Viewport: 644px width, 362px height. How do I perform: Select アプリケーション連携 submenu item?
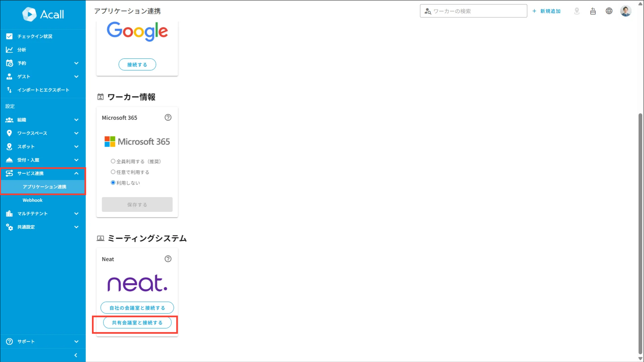(x=43, y=187)
